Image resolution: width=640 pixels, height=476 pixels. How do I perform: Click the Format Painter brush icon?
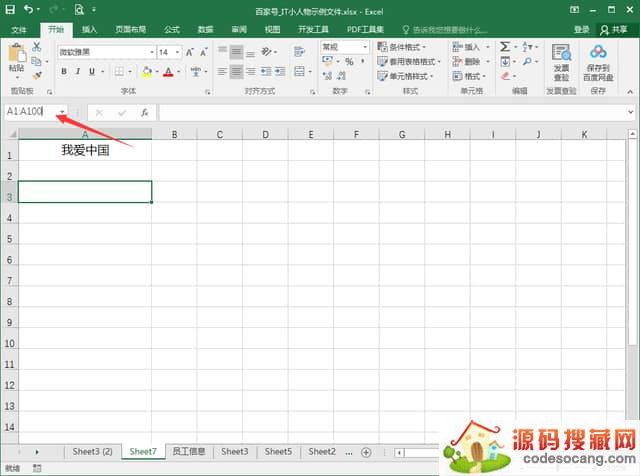(x=37, y=74)
